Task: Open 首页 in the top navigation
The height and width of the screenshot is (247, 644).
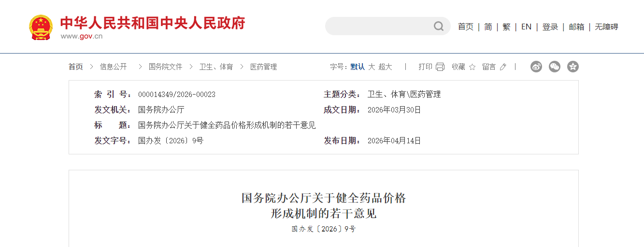Action: coord(466,27)
